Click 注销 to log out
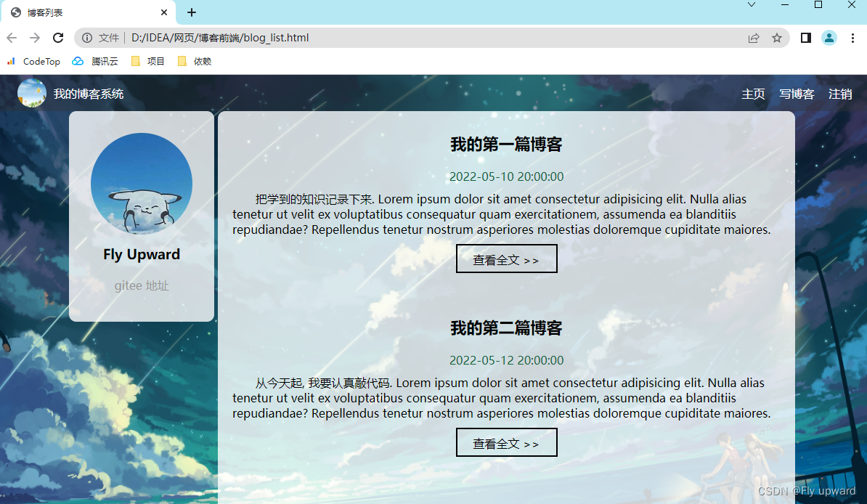The width and height of the screenshot is (867, 504). coord(840,94)
